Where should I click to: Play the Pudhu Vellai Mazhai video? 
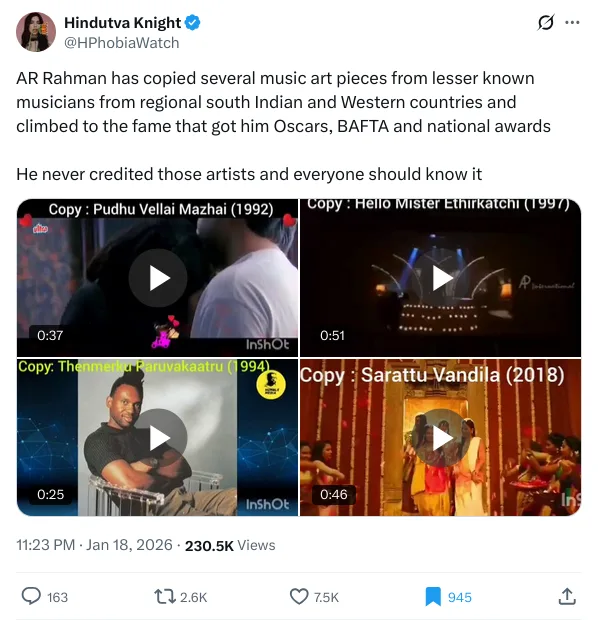[x=158, y=278]
